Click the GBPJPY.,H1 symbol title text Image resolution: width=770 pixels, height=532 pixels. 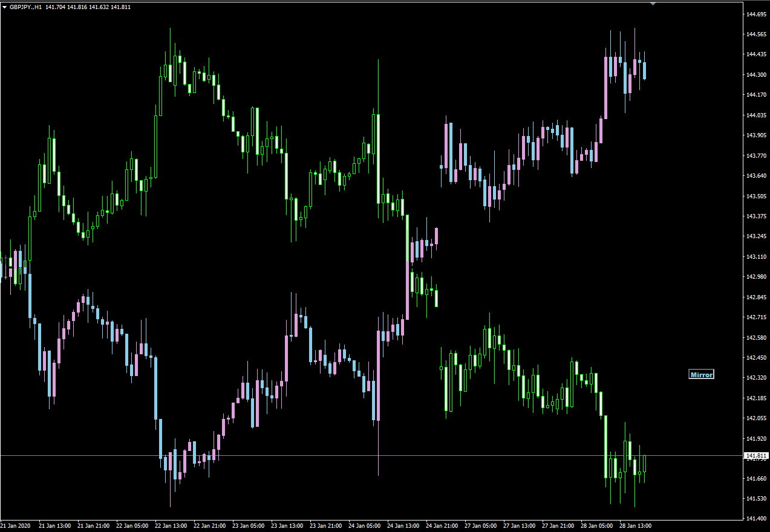(x=26, y=7)
